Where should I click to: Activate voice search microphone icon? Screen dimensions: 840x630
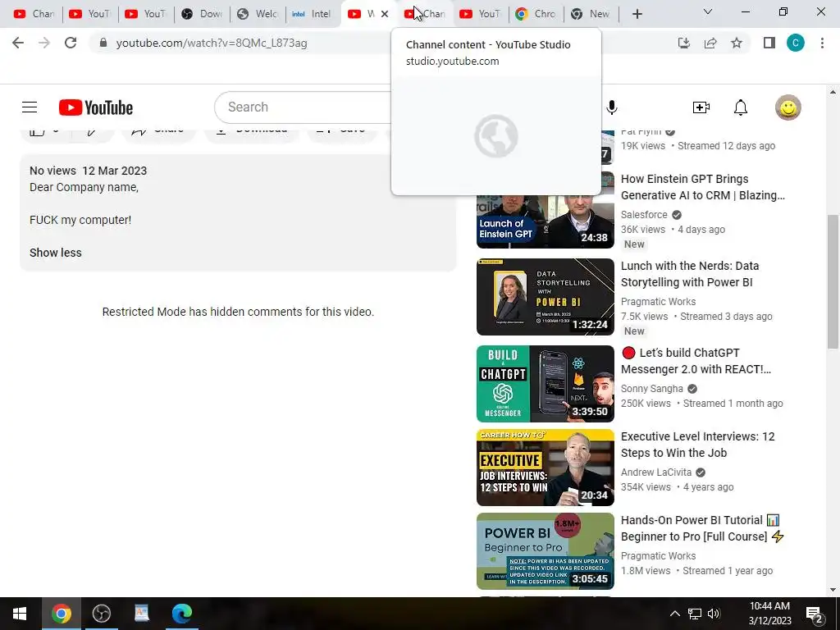pyautogui.click(x=612, y=107)
